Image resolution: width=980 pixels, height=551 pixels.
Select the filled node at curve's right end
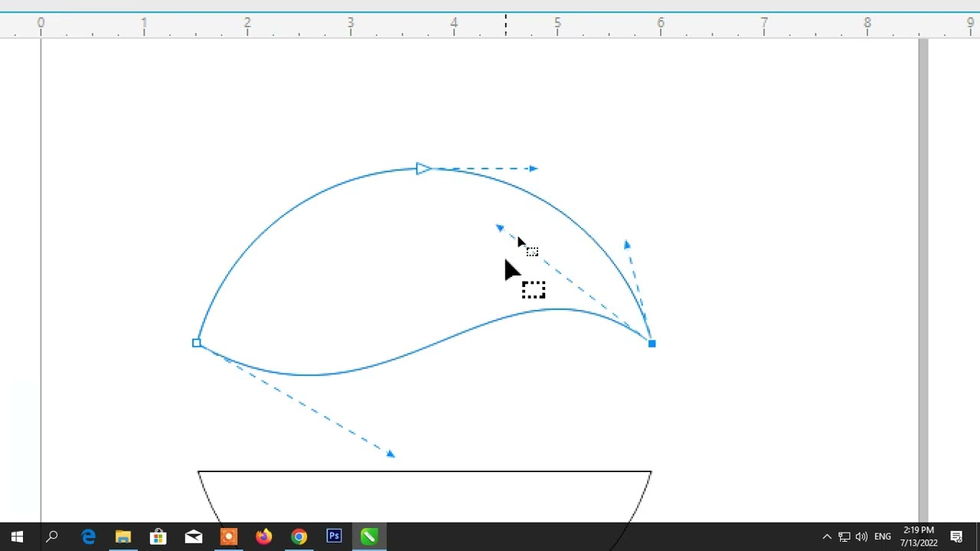[x=652, y=344]
